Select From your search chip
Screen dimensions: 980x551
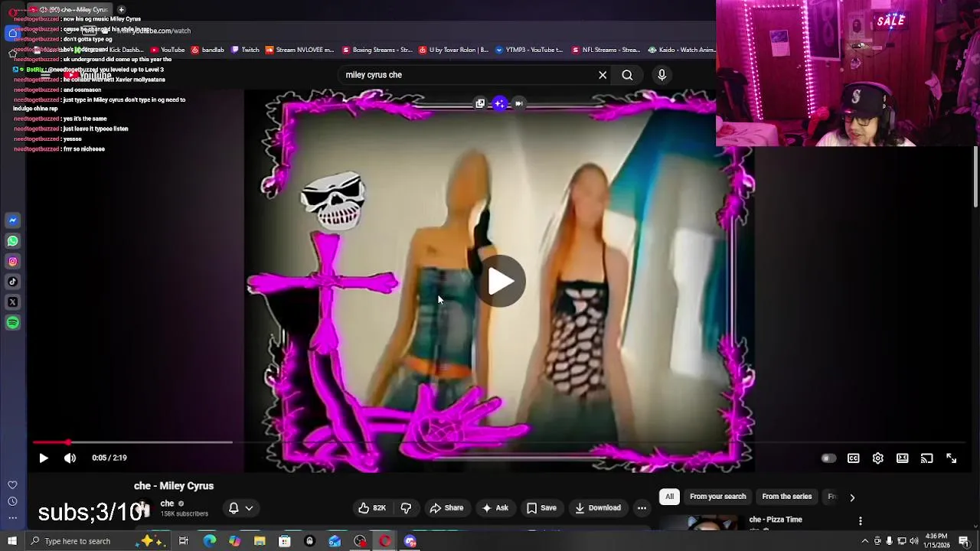(x=717, y=497)
